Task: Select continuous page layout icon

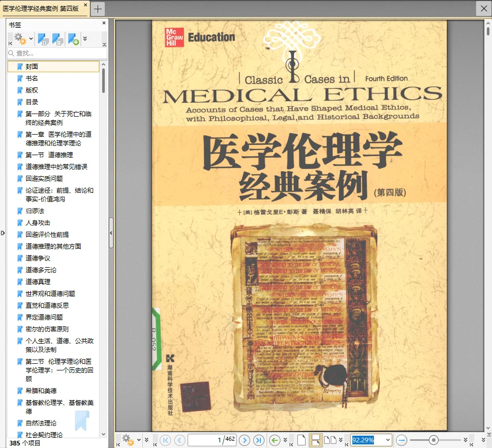Action: 315,440
